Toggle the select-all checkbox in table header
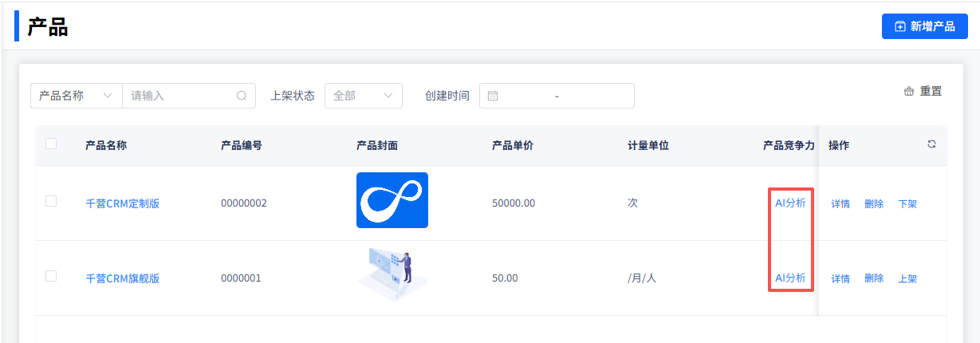 click(x=51, y=144)
